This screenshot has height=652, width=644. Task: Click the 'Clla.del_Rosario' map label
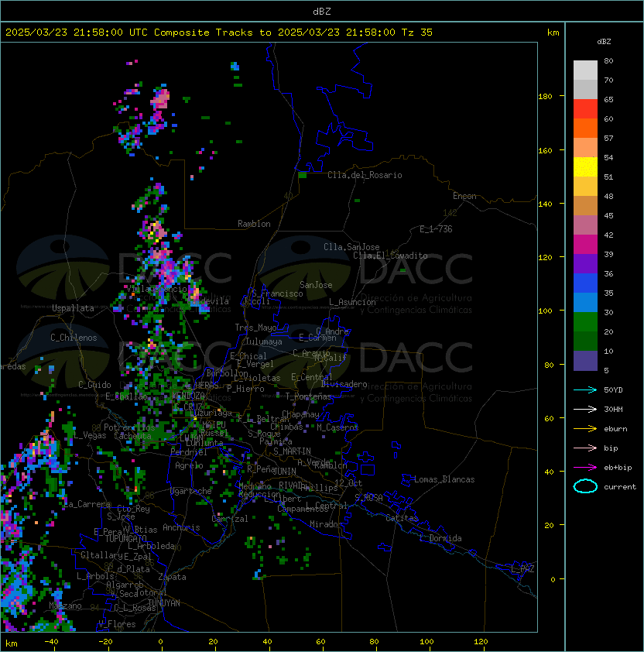(x=365, y=175)
